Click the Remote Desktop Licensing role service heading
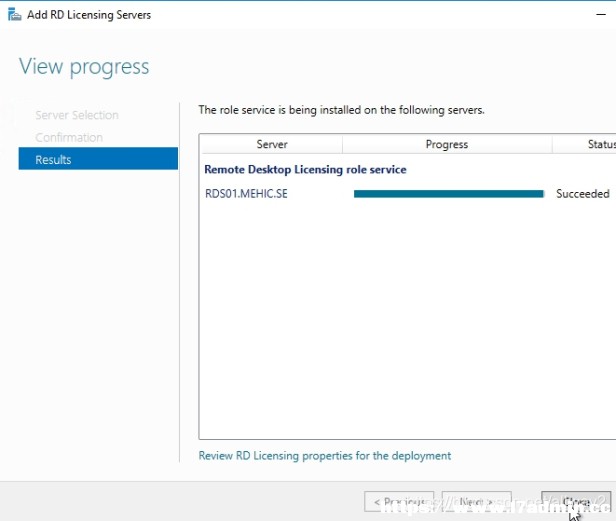 click(x=305, y=169)
